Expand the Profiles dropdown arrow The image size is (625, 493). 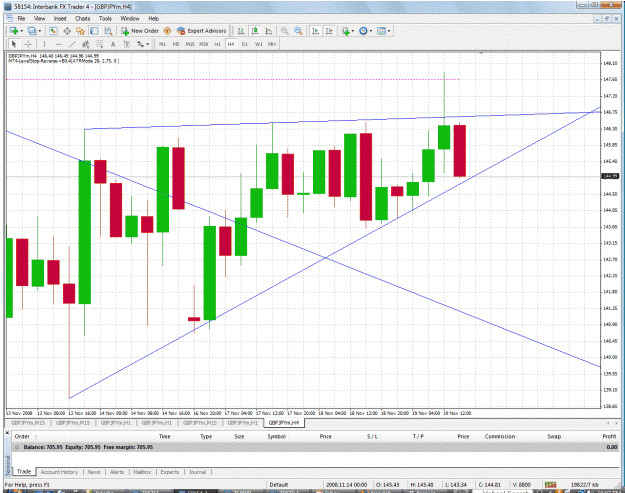tap(39, 31)
